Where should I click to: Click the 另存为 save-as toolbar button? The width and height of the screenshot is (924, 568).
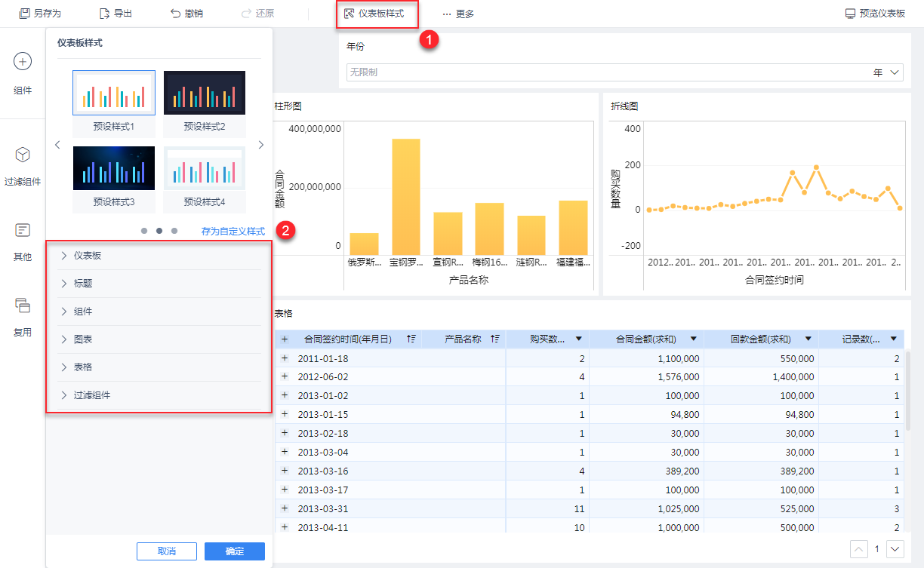(40, 14)
